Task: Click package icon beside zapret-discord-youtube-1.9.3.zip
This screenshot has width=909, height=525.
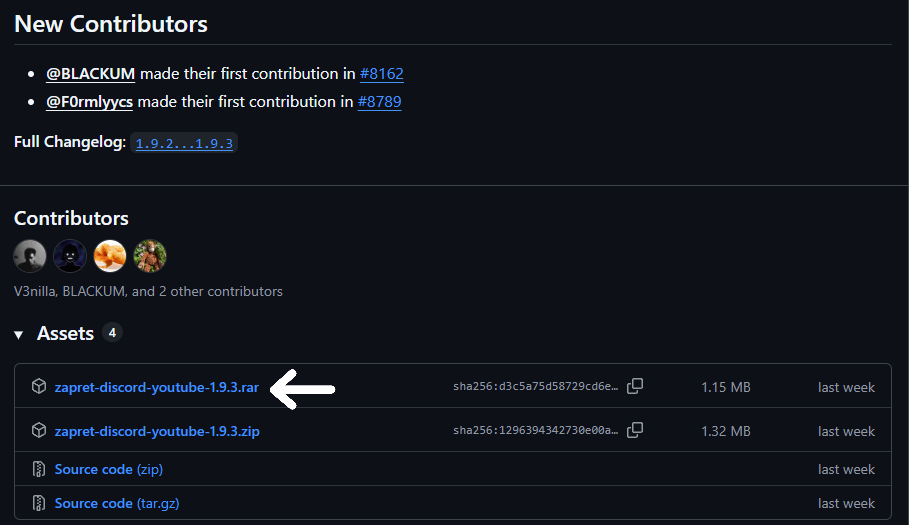Action: coord(39,431)
